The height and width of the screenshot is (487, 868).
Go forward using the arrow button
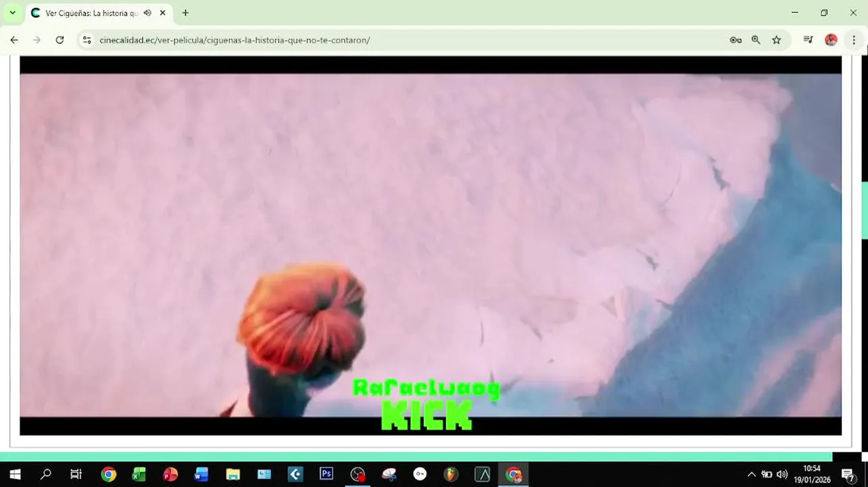[x=37, y=40]
